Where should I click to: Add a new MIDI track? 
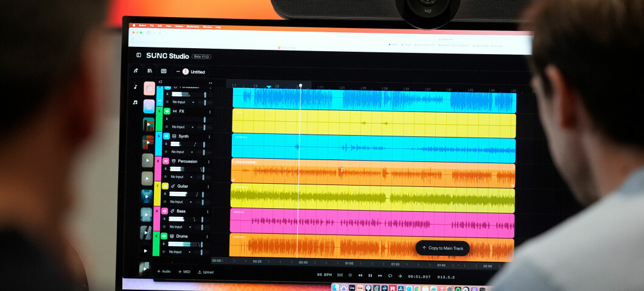point(184,272)
